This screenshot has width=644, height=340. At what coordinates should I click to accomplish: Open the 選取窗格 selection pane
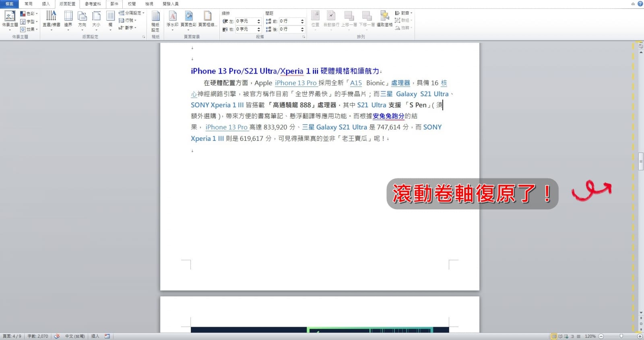pyautogui.click(x=384, y=19)
